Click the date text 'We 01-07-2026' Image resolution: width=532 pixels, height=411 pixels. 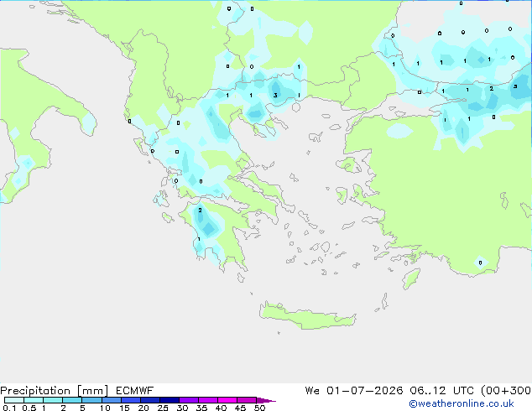tap(354, 390)
